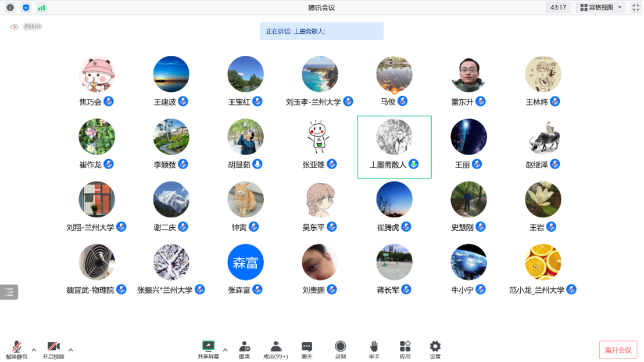Expand the video options arrow beside 开启视频

tap(71, 350)
